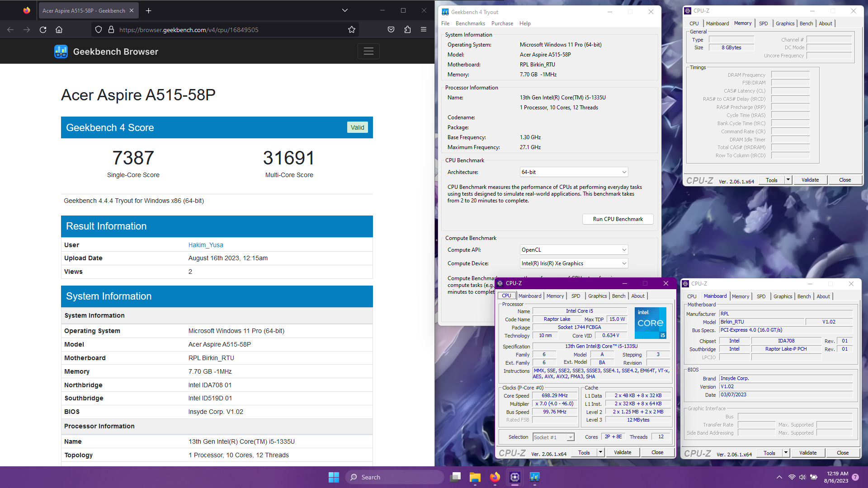This screenshot has height=488, width=868.
Task: Click Close button in top CPU-Z Memory window
Action: pyautogui.click(x=845, y=180)
